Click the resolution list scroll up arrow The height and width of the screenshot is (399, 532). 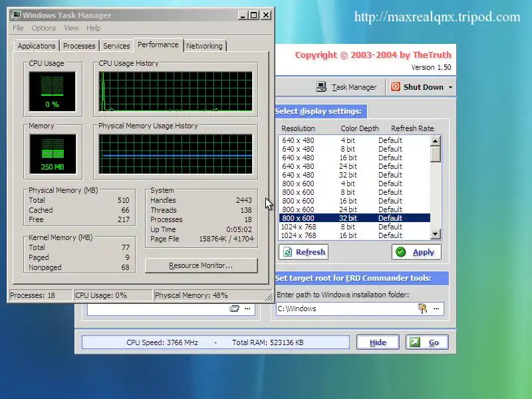click(436, 140)
